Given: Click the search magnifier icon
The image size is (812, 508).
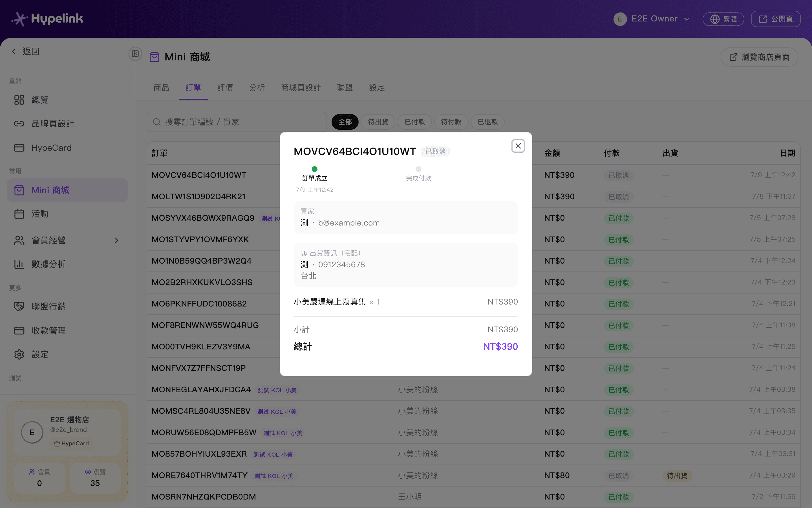Looking at the screenshot, I should tap(157, 122).
